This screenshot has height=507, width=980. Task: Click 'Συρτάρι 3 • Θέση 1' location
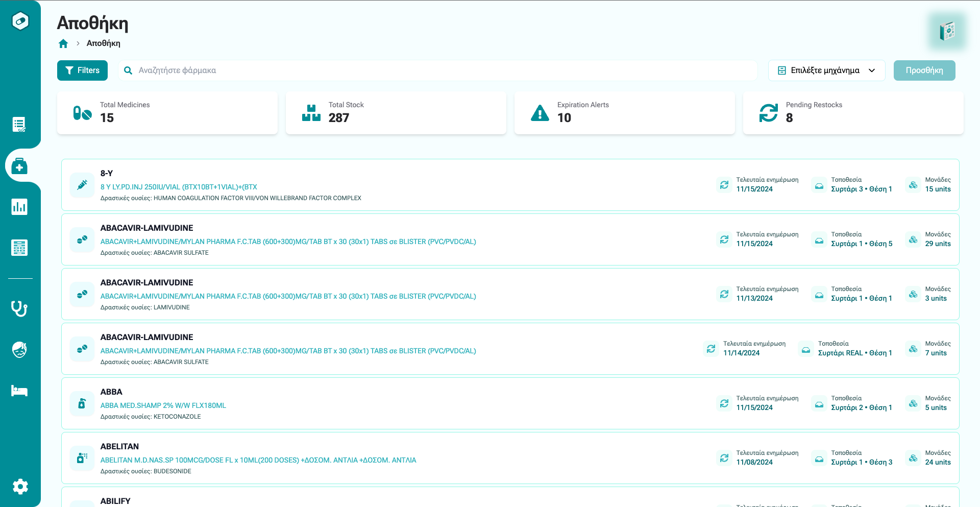(x=862, y=189)
